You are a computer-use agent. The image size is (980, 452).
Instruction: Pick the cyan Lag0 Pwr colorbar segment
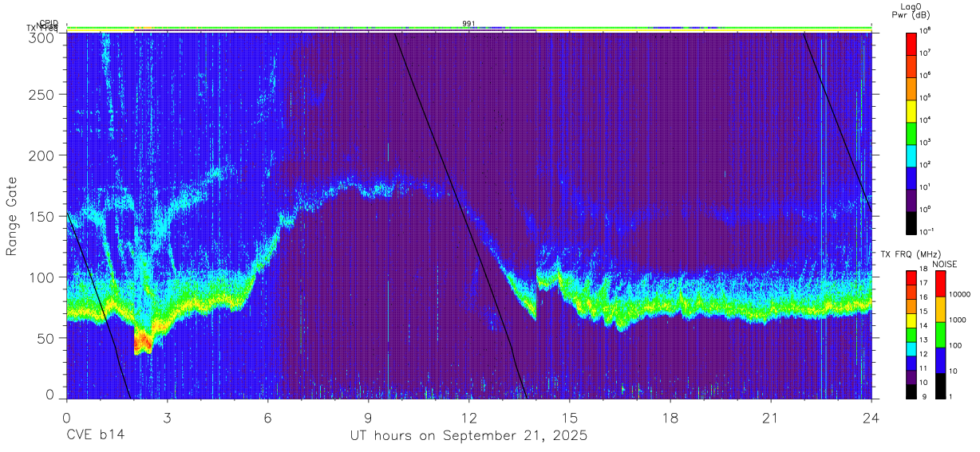[911, 156]
